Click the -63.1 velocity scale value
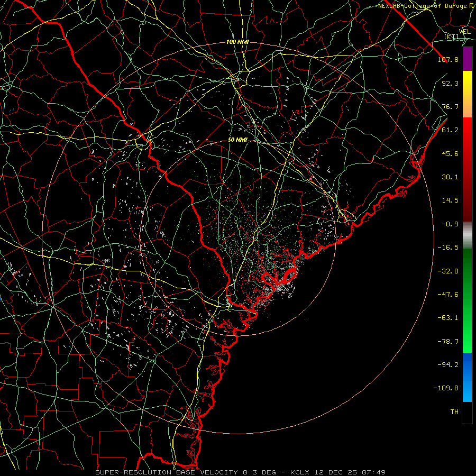476x476 pixels. click(x=448, y=318)
